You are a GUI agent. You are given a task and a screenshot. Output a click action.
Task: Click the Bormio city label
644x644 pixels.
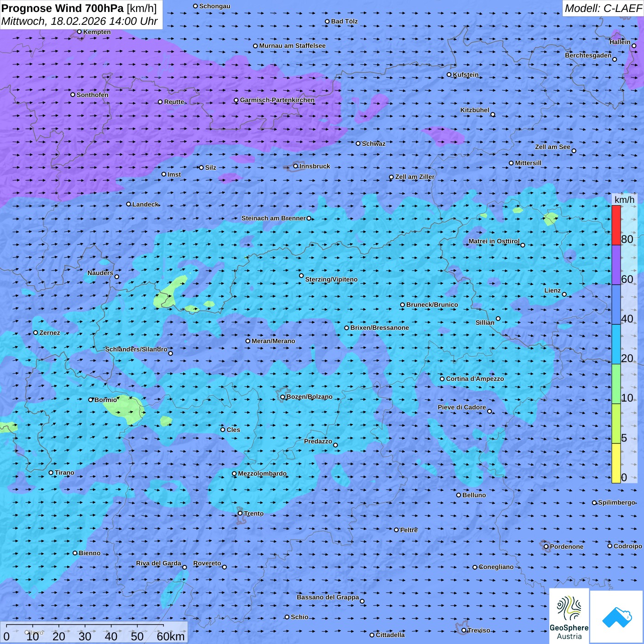tap(105, 400)
